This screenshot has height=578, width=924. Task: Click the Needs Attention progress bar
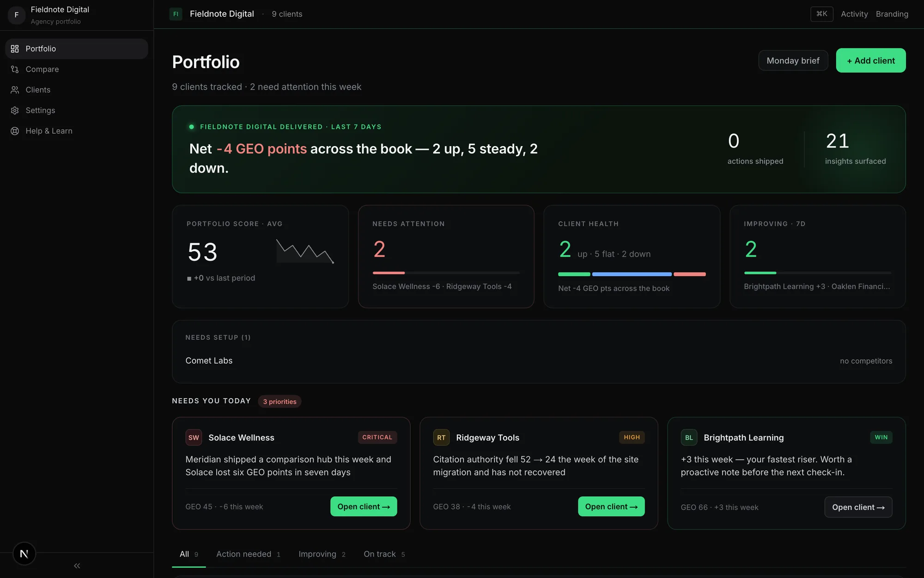point(446,273)
